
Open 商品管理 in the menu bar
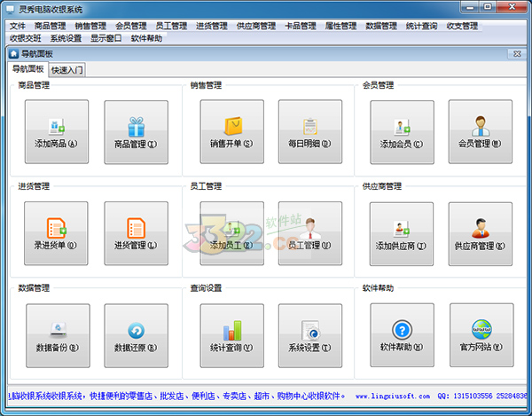pyautogui.click(x=50, y=26)
